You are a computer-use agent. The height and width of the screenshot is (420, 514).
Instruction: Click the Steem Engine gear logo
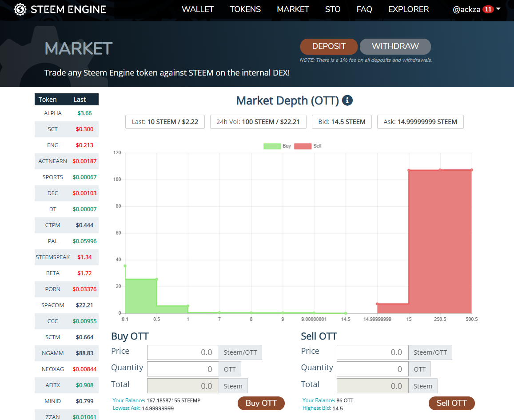(20, 9)
